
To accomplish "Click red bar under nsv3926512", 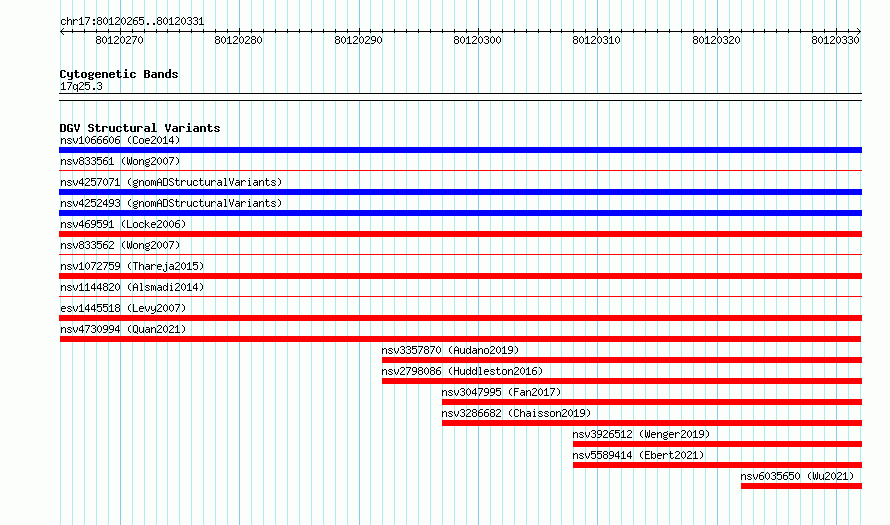I will coord(717,444).
